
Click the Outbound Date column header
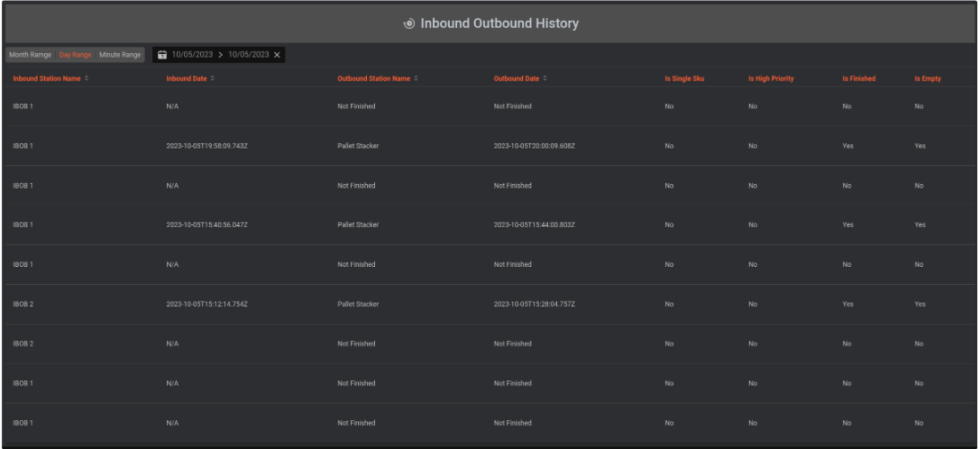517,78
